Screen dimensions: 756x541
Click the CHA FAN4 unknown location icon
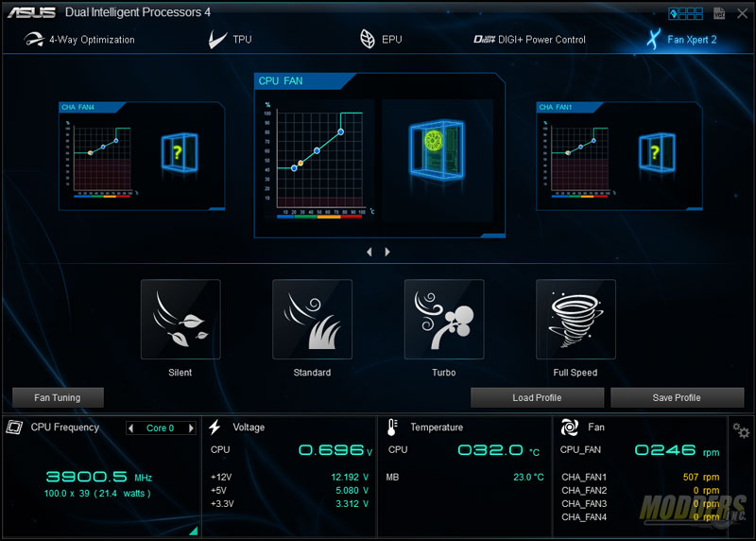click(180, 152)
